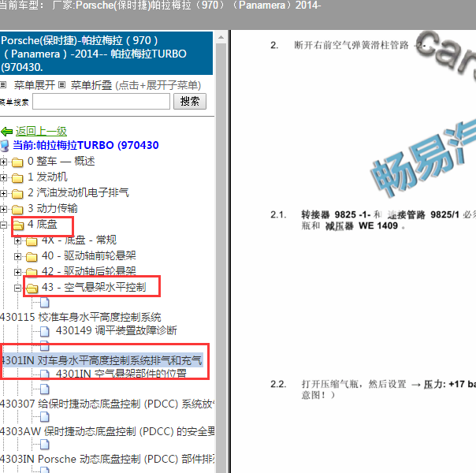Screen dimensions: 476x473
Task: Click the open folder icon of 4 底盘
Action: pyautogui.click(x=18, y=225)
